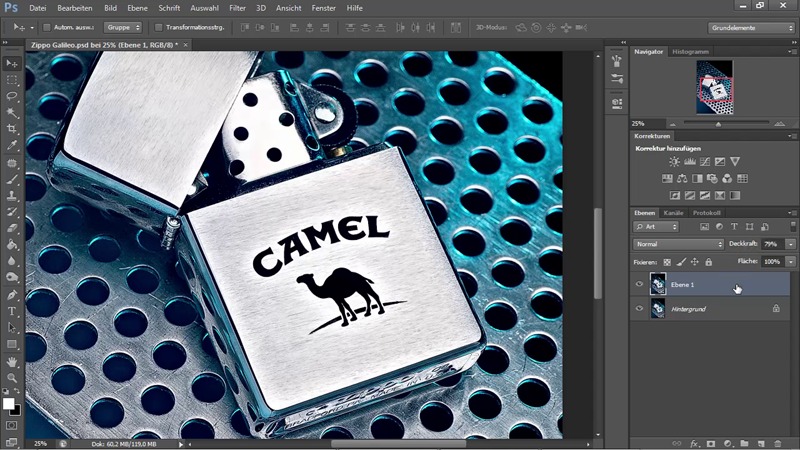The height and width of the screenshot is (450, 800).
Task: Select the Move tool
Action: 12,63
